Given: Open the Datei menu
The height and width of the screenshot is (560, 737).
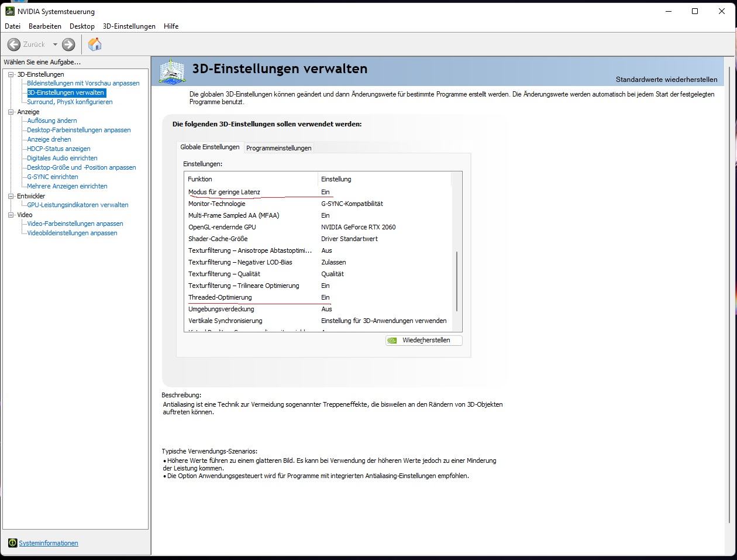Looking at the screenshot, I should pos(12,26).
